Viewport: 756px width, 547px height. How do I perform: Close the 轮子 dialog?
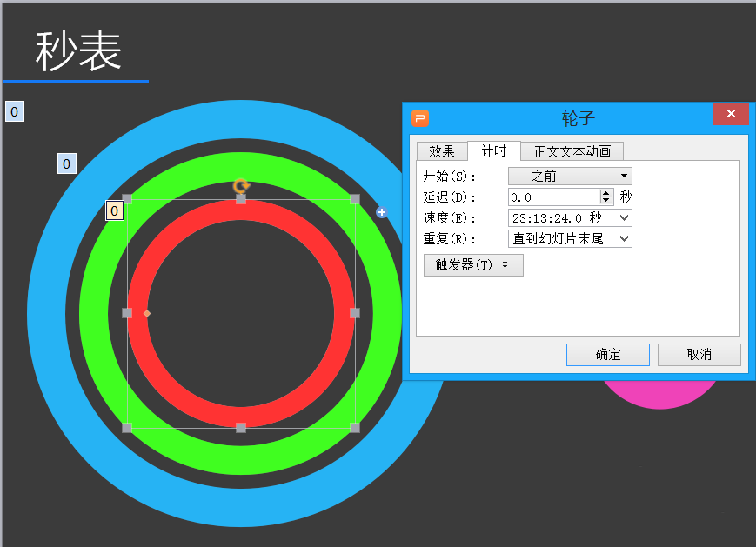click(x=731, y=114)
